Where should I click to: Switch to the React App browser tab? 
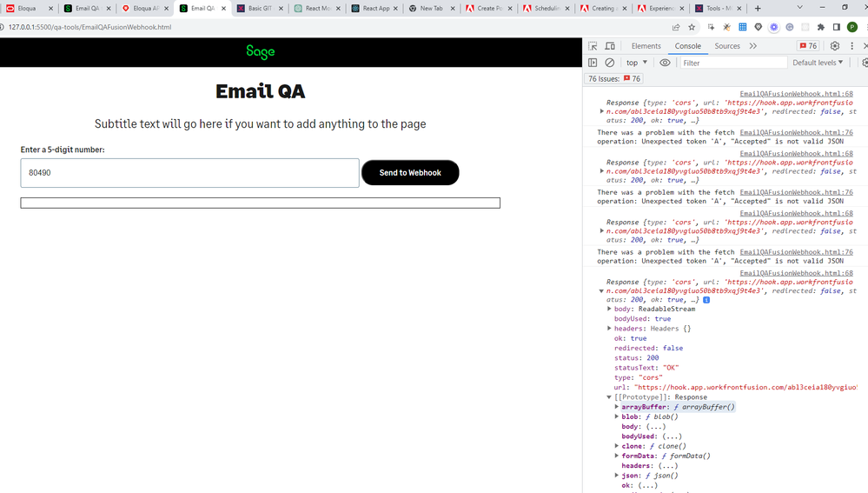pyautogui.click(x=374, y=9)
